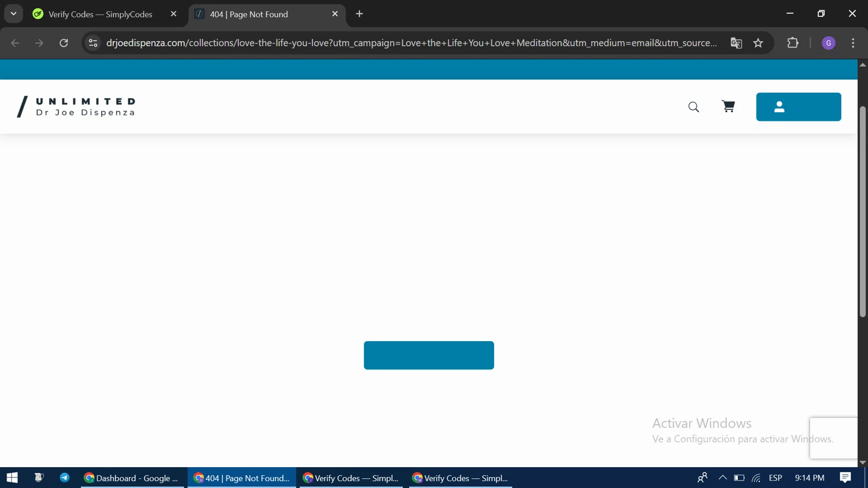Close the Verify Codes — SimplyCodes tab
This screenshot has width=868, height=488.
coord(174,14)
